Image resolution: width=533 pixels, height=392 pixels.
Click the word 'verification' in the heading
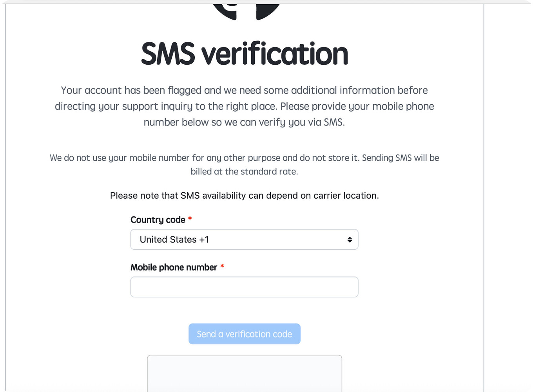(x=275, y=54)
